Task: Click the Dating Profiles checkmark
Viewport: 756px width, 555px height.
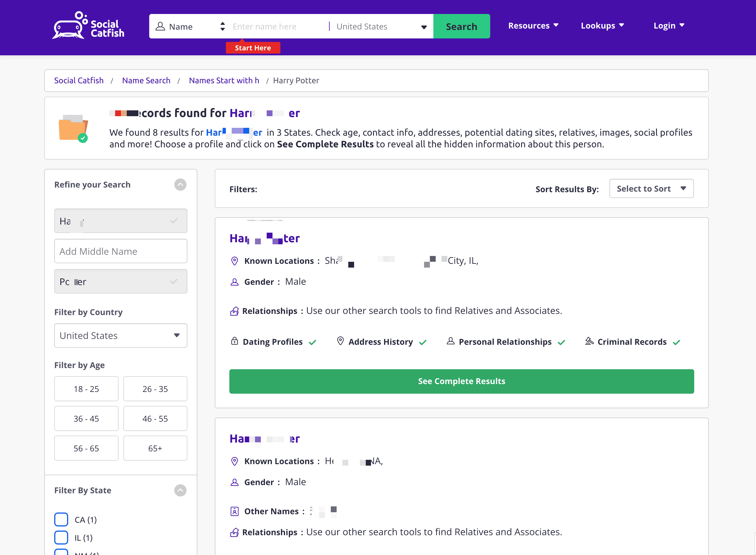Action: pyautogui.click(x=312, y=342)
